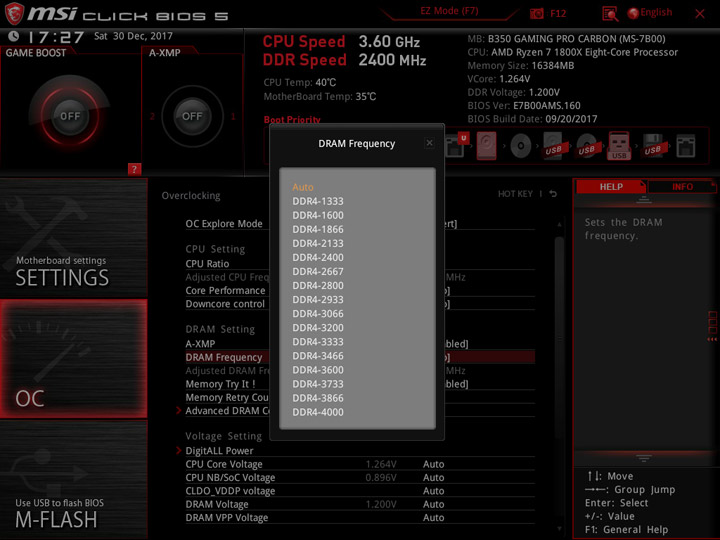
Task: Switch to EZ Mode (F7)
Action: click(449, 11)
